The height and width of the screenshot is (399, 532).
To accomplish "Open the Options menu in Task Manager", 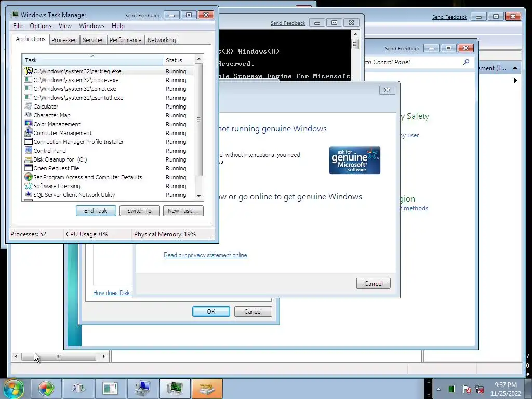I will [x=41, y=26].
